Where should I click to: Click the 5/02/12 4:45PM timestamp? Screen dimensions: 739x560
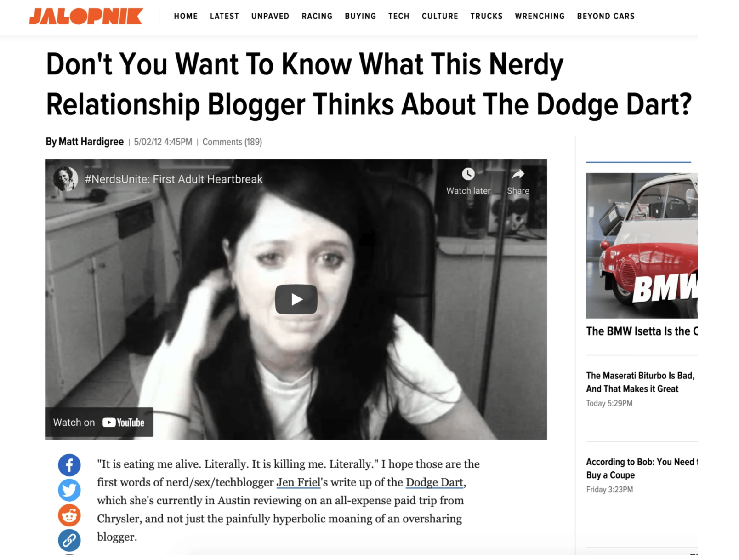tap(163, 142)
